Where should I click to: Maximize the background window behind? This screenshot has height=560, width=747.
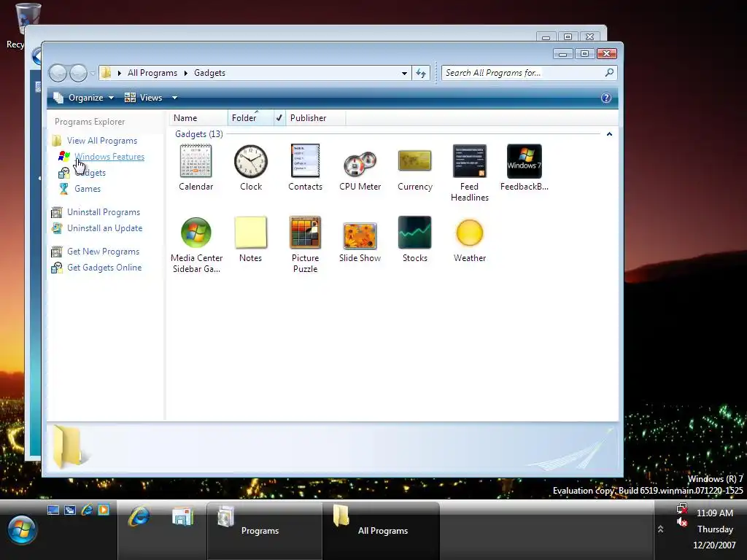coord(568,36)
